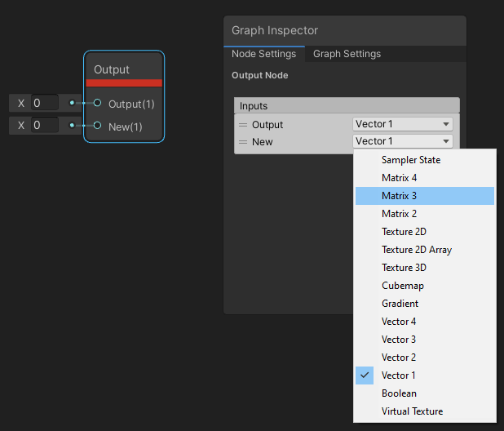Switch to the Graph Settings tab
Viewport: 504px width, 431px height.
coord(347,54)
